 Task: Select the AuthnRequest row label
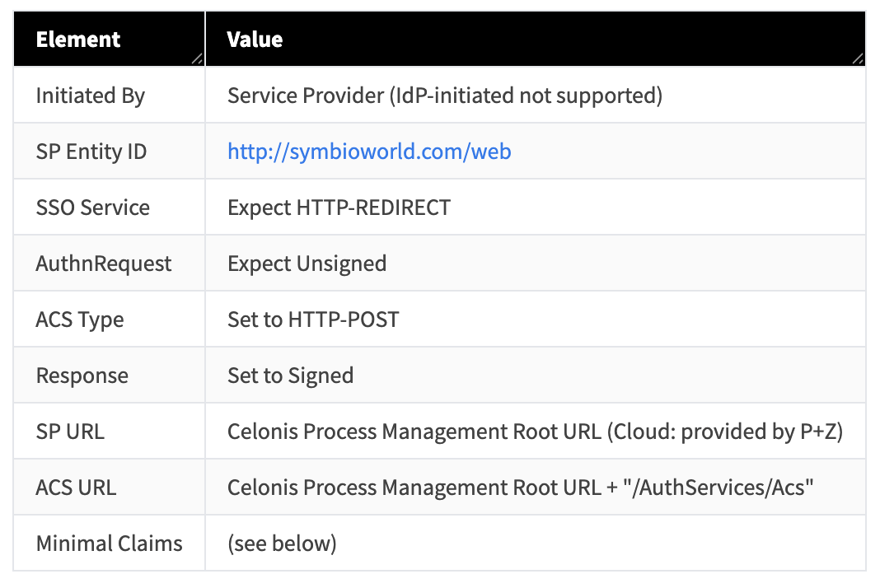103,264
